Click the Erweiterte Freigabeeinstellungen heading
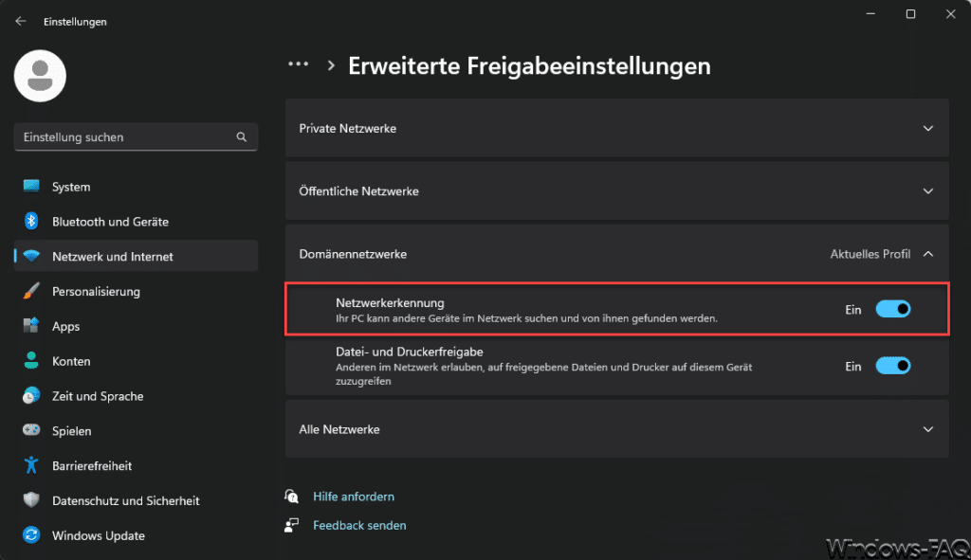 (529, 65)
